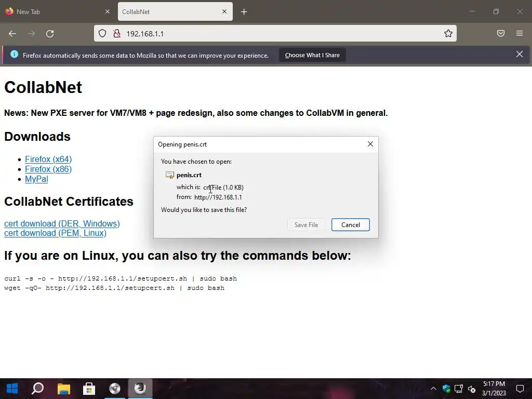
Task: Click the curl setupcert.sh command text
Action: click(121, 278)
